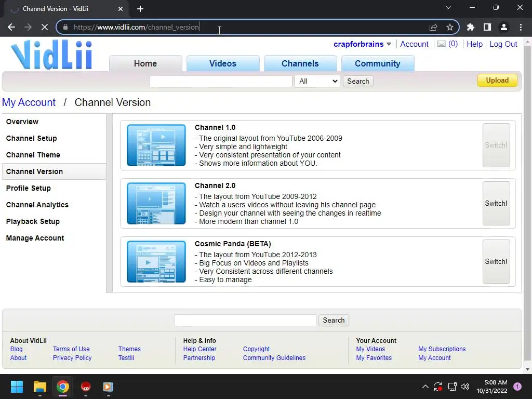Click the network tray icon
Image resolution: width=532 pixels, height=399 pixels.
point(453,387)
